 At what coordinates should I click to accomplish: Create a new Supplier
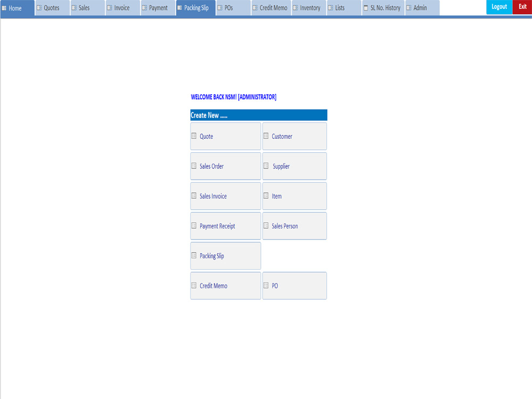295,166
